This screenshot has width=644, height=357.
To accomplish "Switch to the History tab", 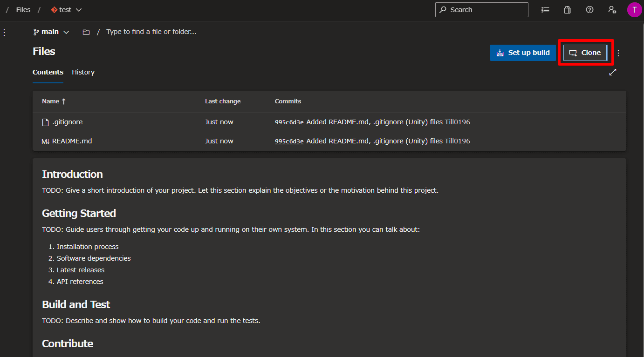I will click(x=83, y=72).
